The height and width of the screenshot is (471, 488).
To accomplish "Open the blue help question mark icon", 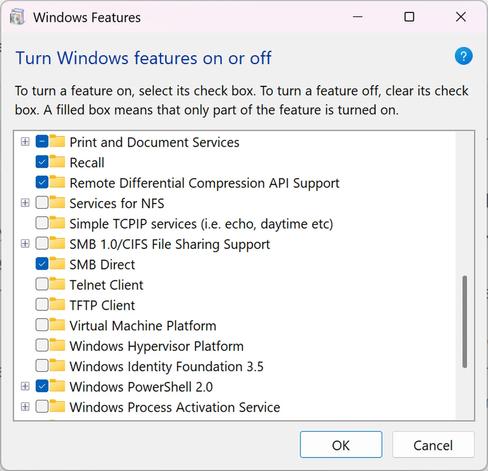I will point(464,56).
